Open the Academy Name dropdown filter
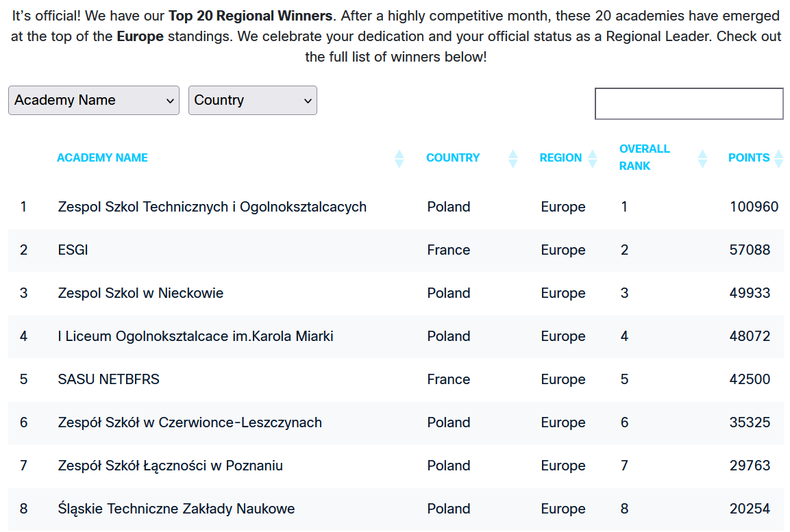The width and height of the screenshot is (790, 532). click(x=94, y=100)
